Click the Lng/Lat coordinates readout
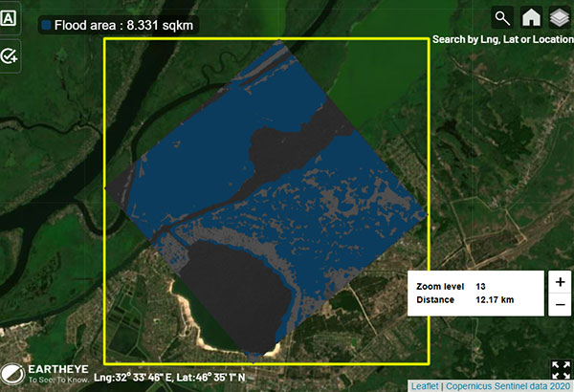574x392 pixels. coord(169,379)
